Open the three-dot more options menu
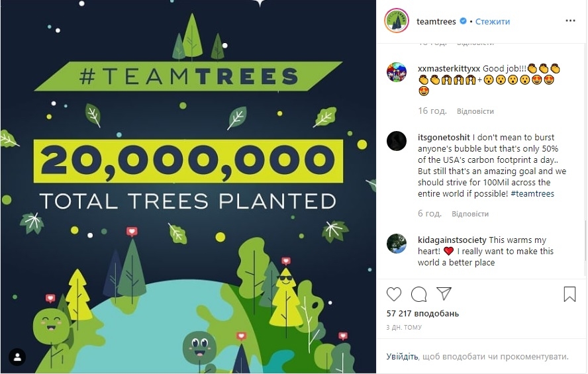This screenshot has height=374, width=588. pyautogui.click(x=570, y=21)
